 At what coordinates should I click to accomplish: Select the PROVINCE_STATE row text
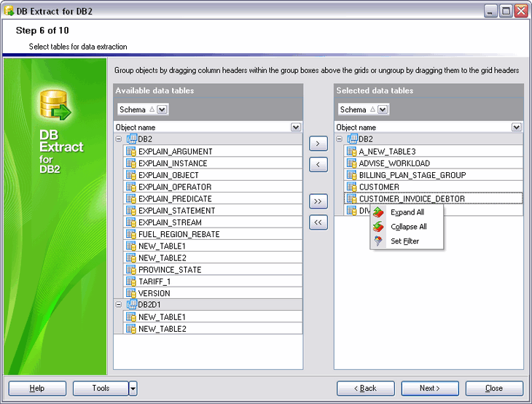coord(170,270)
